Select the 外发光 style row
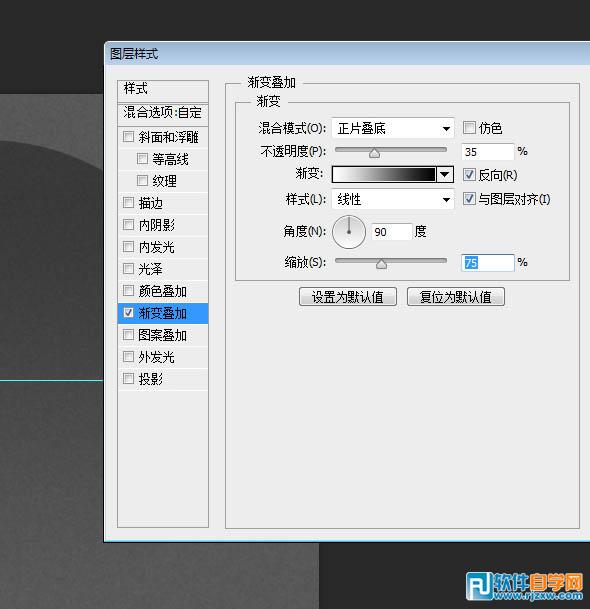 pos(163,357)
